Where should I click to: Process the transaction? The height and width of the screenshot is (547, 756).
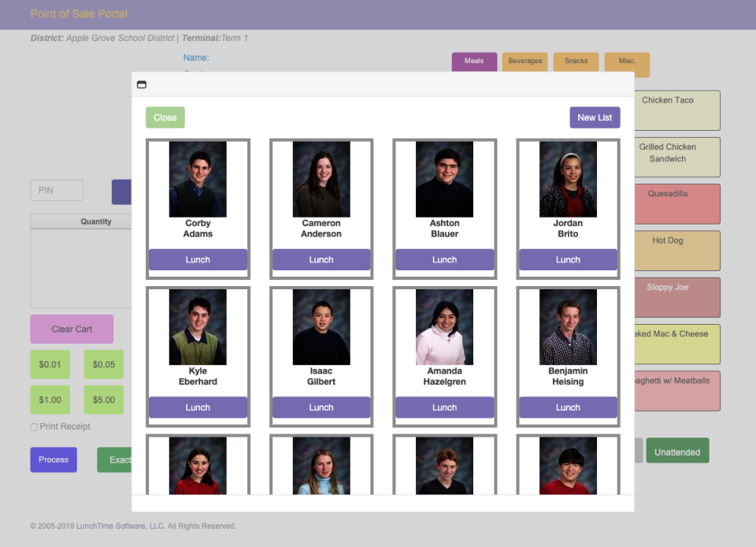pyautogui.click(x=53, y=460)
